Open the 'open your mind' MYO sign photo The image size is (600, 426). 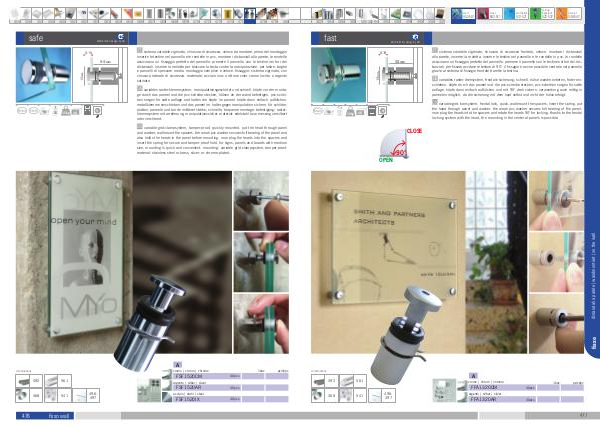[x=124, y=262]
